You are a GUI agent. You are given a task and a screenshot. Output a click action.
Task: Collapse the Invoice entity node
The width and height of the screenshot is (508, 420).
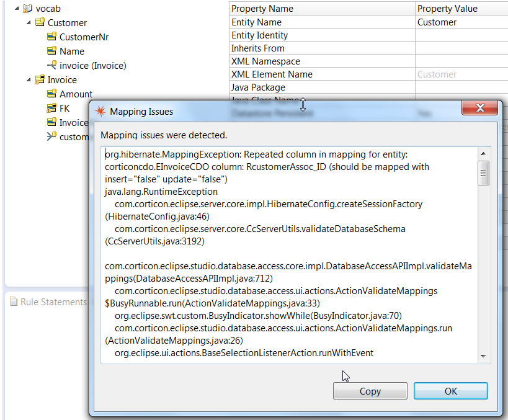29,80
